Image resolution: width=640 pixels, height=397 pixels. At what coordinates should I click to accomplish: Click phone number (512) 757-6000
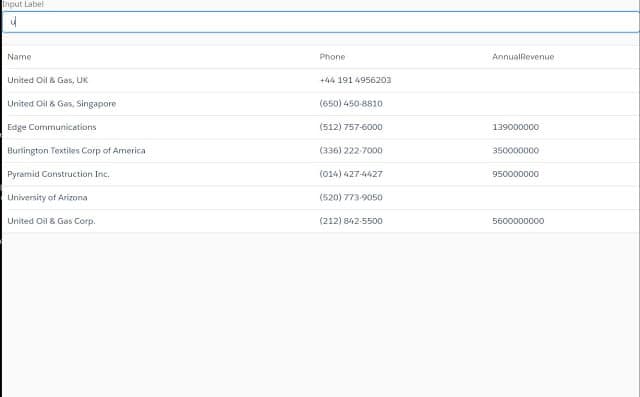351,127
